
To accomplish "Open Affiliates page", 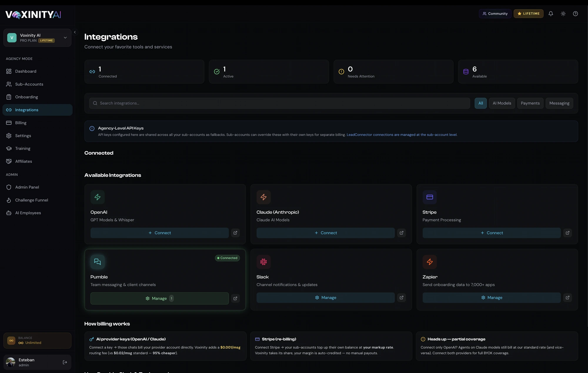I will (37, 161).
